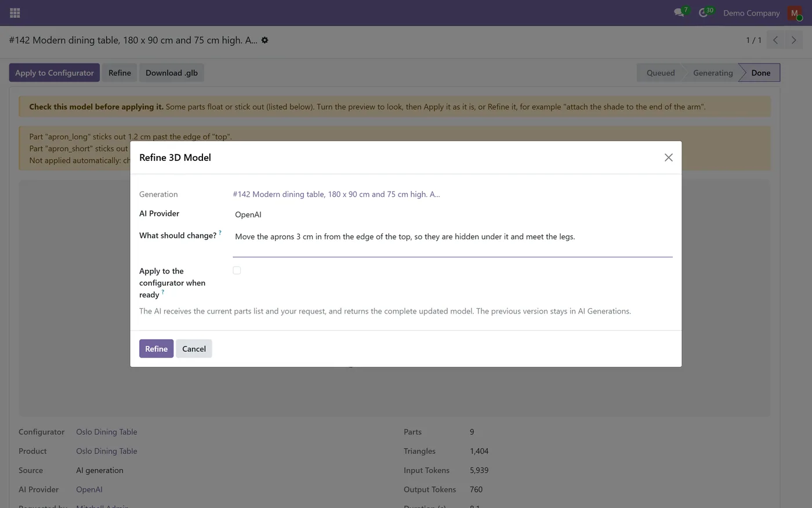Click the dialog title Refine 3D Model
Viewport: 812px width, 508px height.
(x=175, y=157)
